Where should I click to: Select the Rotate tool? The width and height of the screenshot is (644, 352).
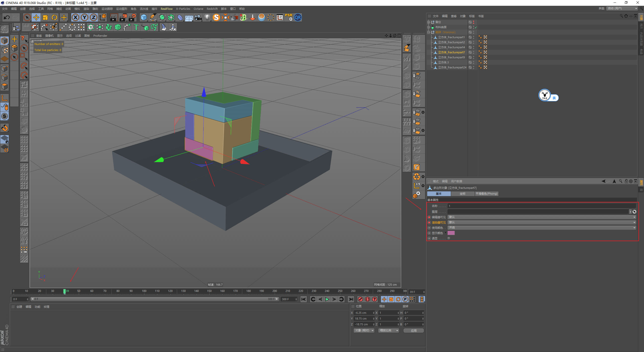click(54, 17)
